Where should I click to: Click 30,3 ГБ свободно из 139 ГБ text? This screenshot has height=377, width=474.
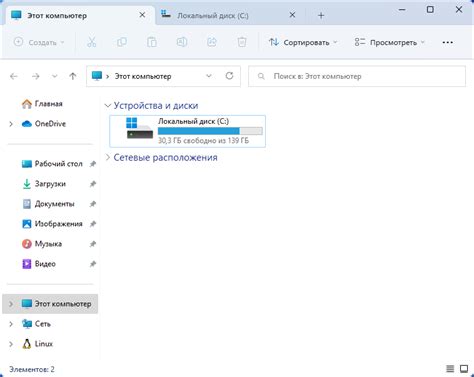click(x=203, y=141)
